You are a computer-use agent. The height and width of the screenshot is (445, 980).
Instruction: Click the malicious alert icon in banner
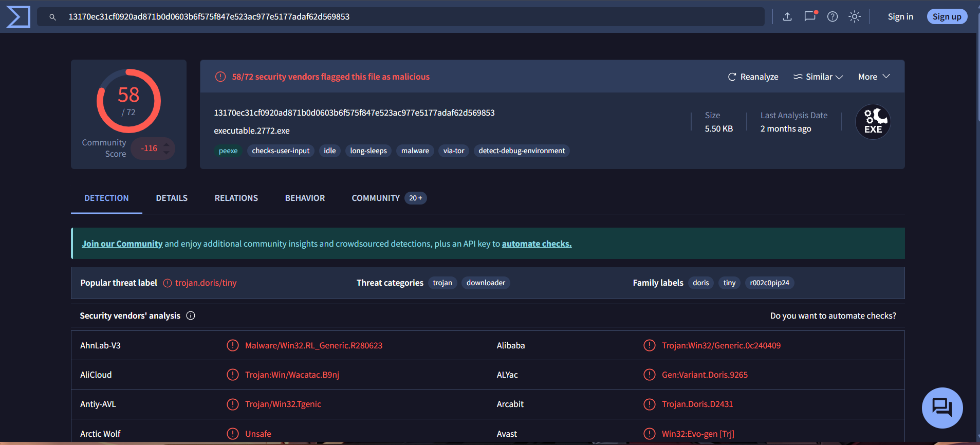click(220, 77)
